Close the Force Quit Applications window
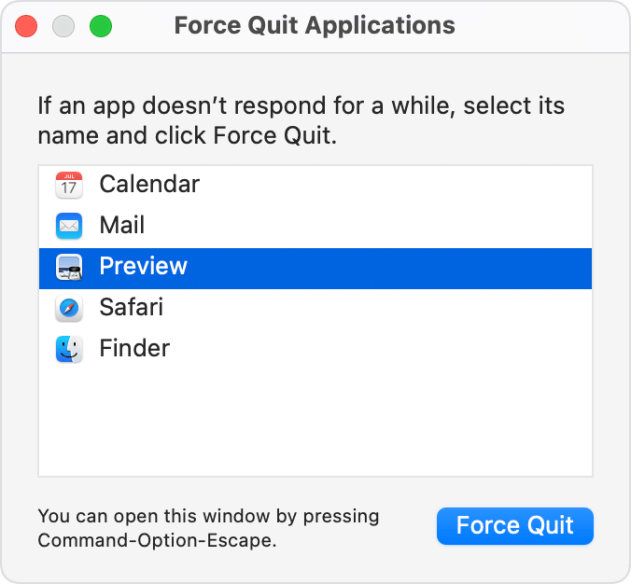The width and height of the screenshot is (631, 584). (26, 26)
